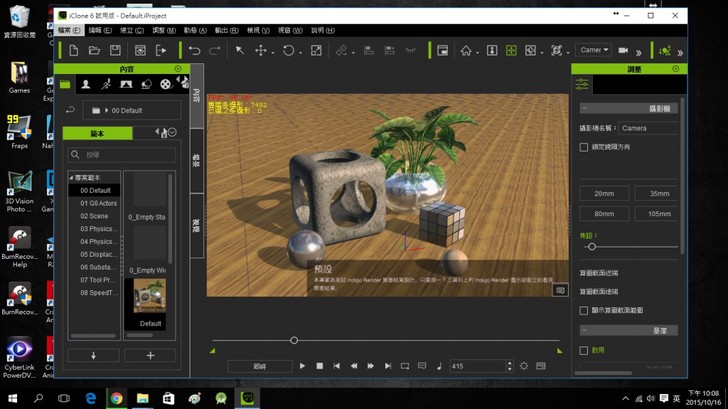Select the arrow Select tool in the toolbar
The height and width of the screenshot is (409, 728).
tap(239, 50)
